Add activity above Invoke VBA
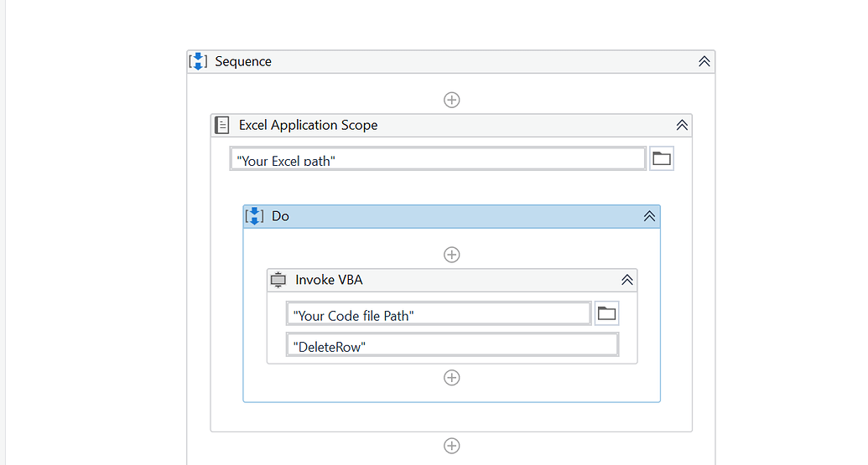The height and width of the screenshot is (465, 868). pyautogui.click(x=451, y=255)
